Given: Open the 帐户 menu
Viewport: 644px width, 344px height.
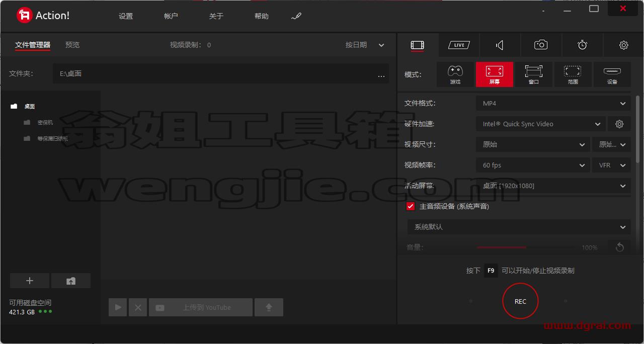Looking at the screenshot, I should tap(171, 16).
